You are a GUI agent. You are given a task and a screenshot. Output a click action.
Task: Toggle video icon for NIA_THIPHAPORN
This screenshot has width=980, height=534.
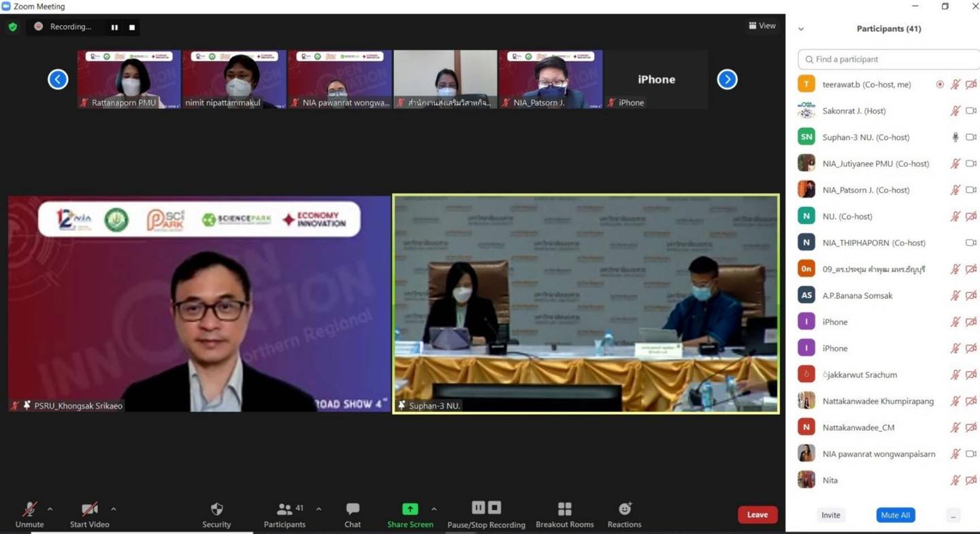click(971, 242)
